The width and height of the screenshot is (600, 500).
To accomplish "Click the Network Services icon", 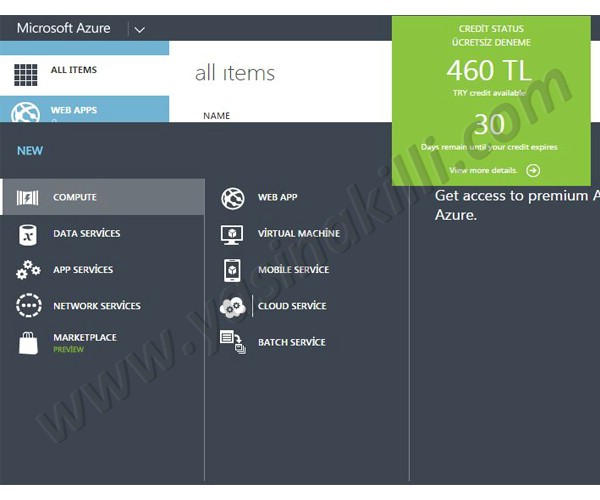I will point(28,306).
